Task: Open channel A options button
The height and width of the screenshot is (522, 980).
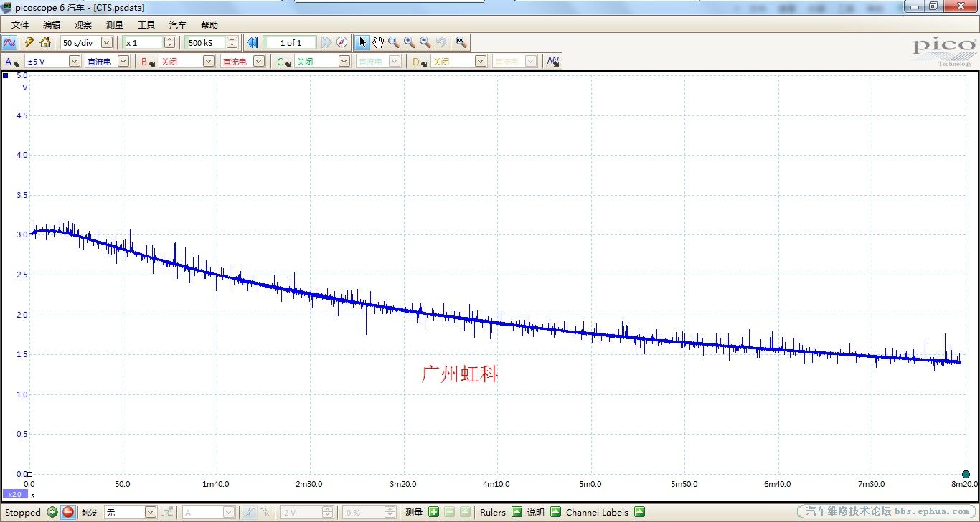Action: 12,62
